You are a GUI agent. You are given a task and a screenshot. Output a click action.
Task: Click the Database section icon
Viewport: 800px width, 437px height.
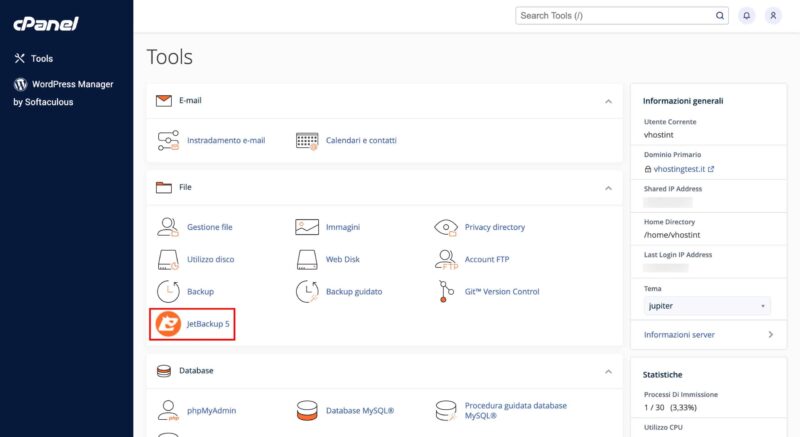164,371
